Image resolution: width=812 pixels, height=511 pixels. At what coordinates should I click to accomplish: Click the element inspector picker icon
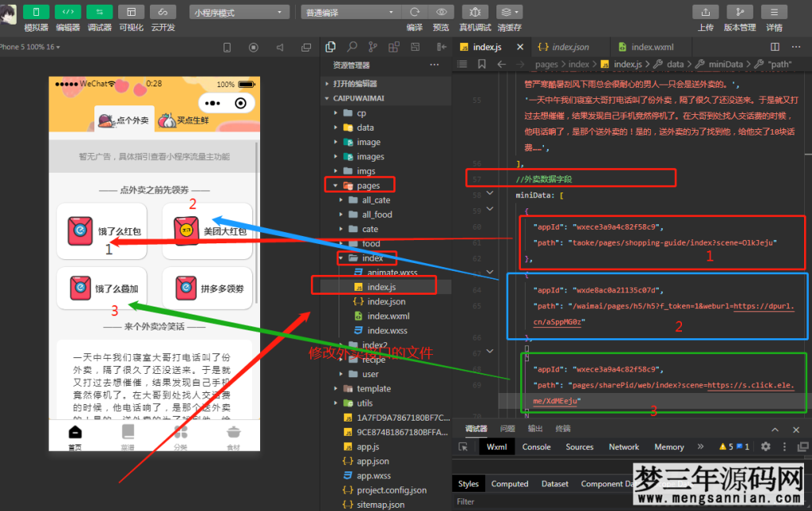click(463, 447)
